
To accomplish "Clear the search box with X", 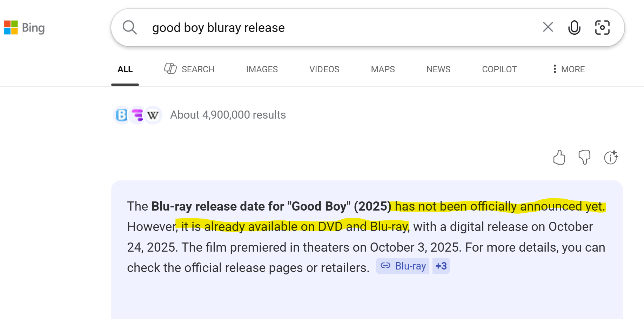I will (x=548, y=27).
